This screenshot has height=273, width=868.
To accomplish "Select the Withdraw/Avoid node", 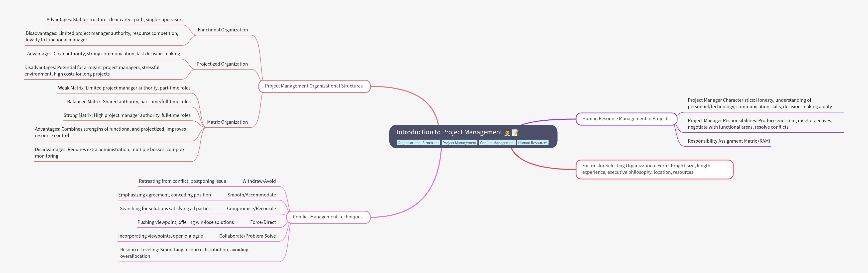I will pyautogui.click(x=259, y=182).
